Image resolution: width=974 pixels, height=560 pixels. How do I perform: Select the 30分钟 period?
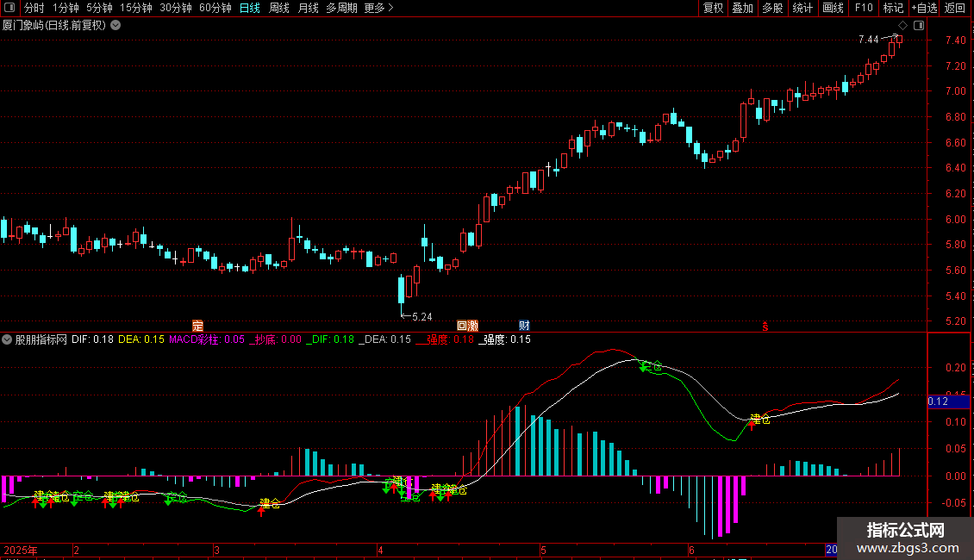pyautogui.click(x=175, y=8)
